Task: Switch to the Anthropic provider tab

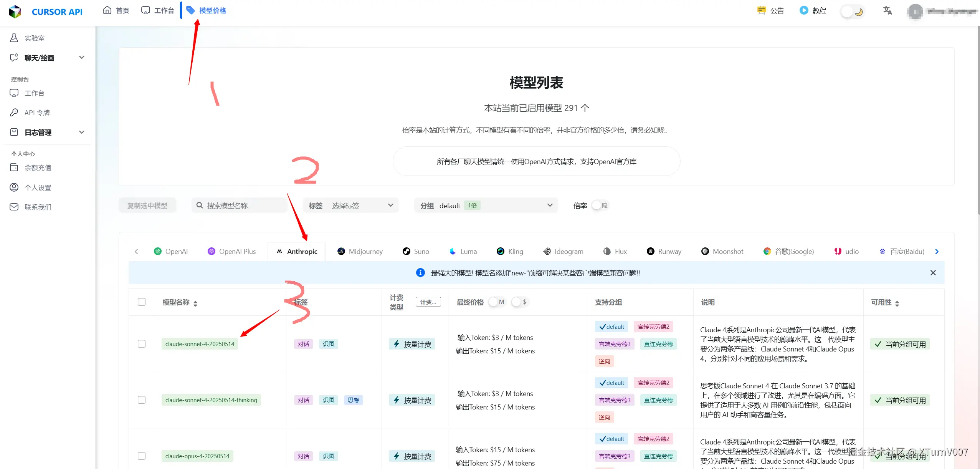Action: pos(296,251)
